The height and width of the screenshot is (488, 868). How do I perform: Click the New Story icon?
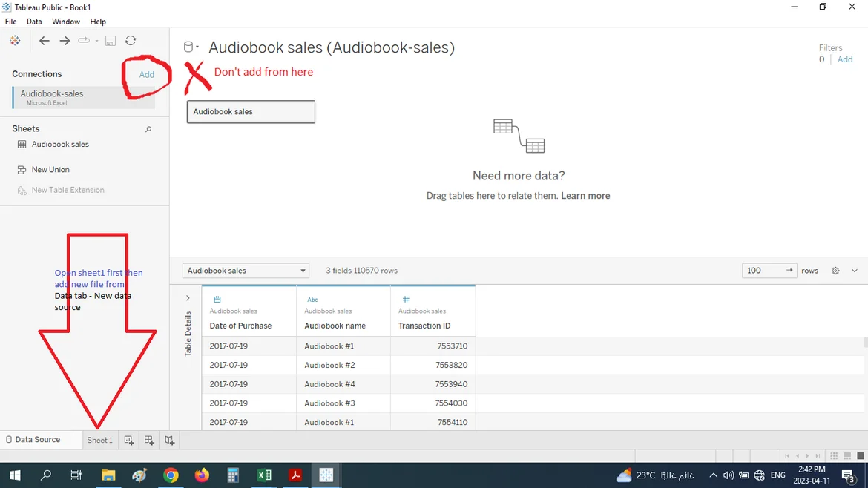[169, 441]
